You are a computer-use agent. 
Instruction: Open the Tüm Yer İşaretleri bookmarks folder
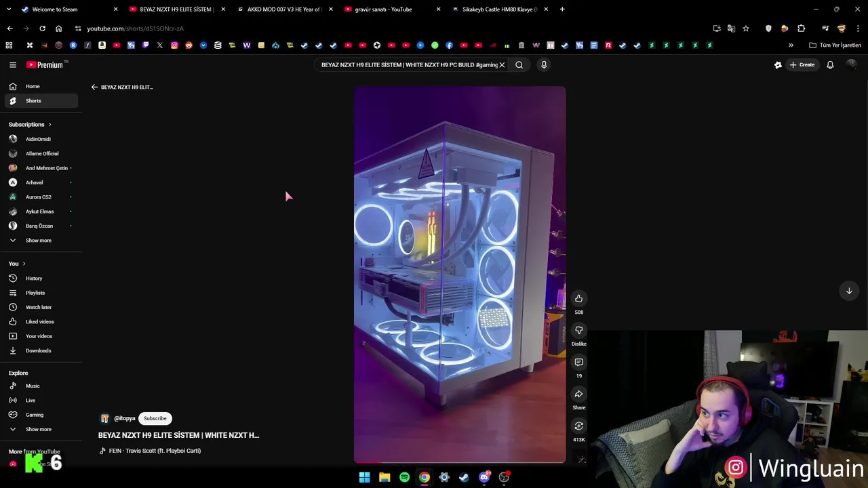pyautogui.click(x=835, y=45)
